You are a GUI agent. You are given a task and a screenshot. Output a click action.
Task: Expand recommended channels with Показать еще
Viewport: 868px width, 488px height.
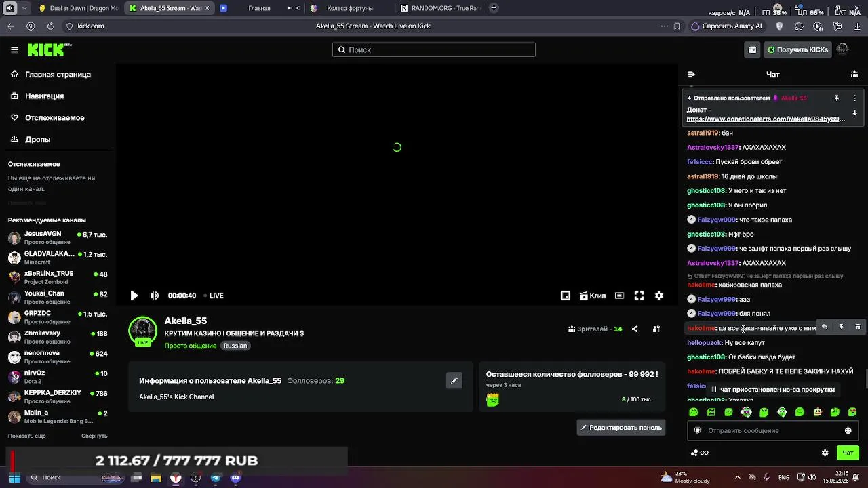coord(27,436)
